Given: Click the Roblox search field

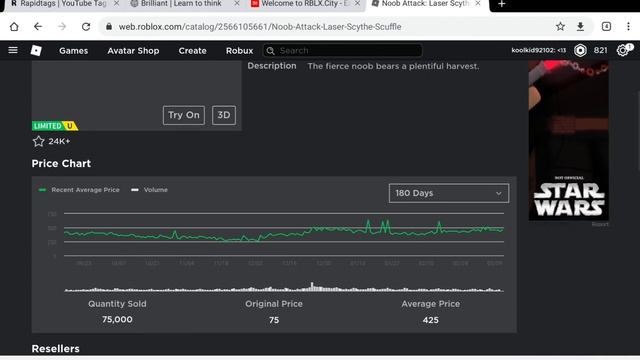Looking at the screenshot, I should [342, 51].
